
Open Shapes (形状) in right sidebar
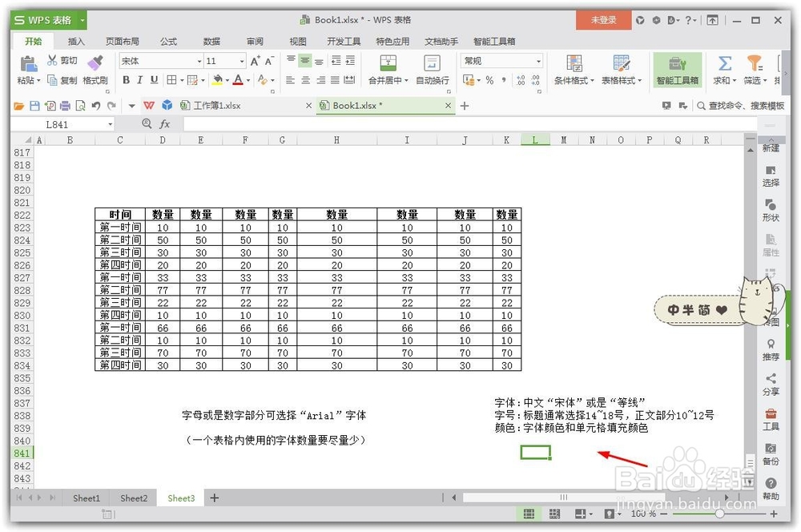[771, 210]
